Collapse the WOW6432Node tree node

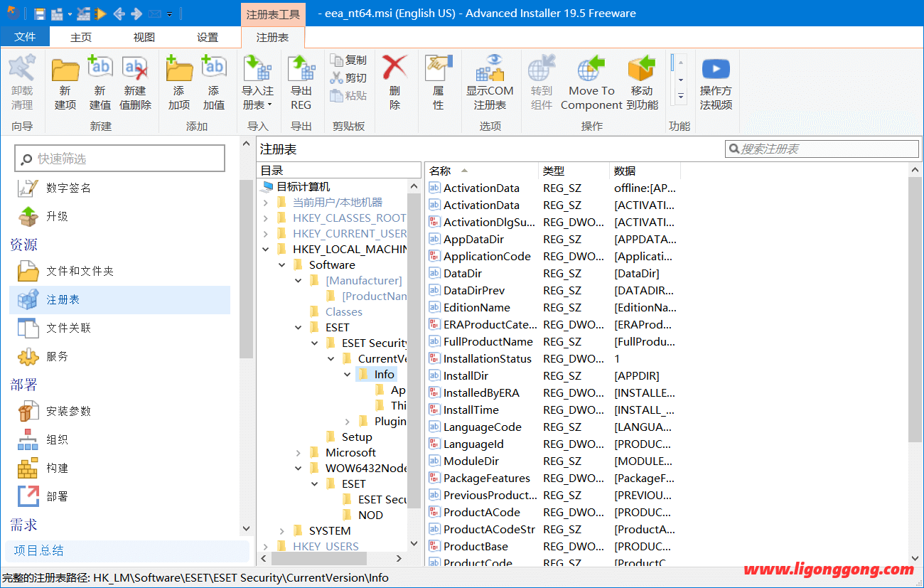299,469
